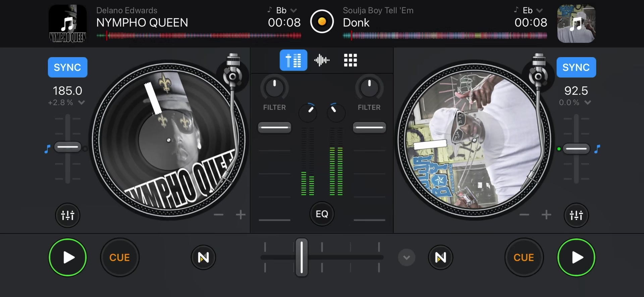644x297 pixels.
Task: Click left deck key lock note icon
Action: click(x=47, y=149)
